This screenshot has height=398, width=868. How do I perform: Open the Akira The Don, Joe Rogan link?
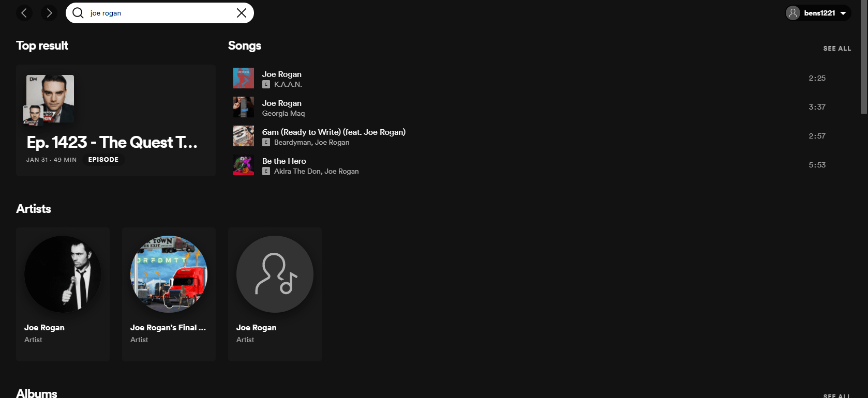(316, 171)
